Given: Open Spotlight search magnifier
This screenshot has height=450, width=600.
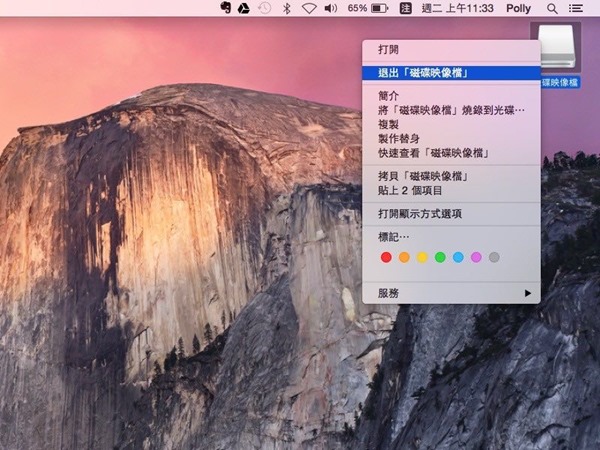Looking at the screenshot, I should [552, 8].
